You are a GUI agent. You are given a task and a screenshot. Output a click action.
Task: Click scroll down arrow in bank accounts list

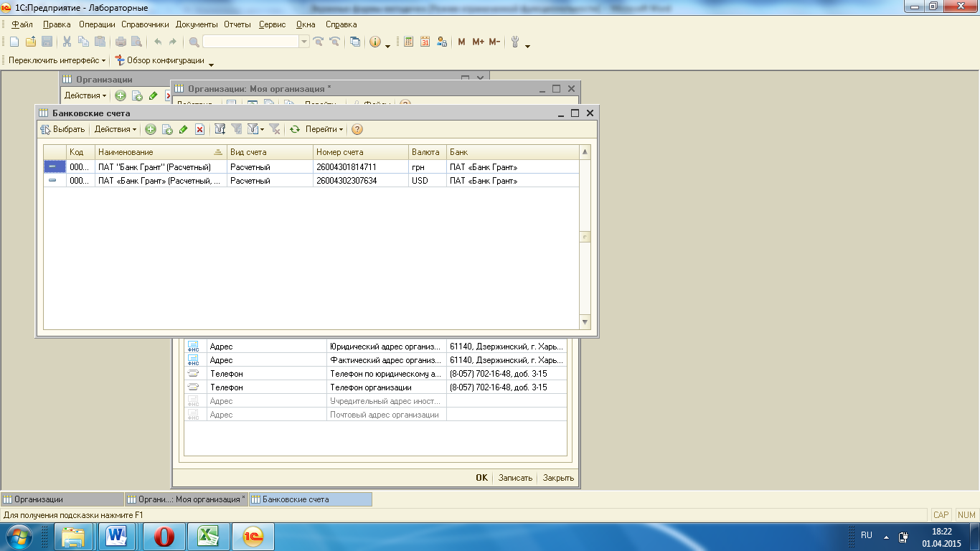tap(585, 322)
